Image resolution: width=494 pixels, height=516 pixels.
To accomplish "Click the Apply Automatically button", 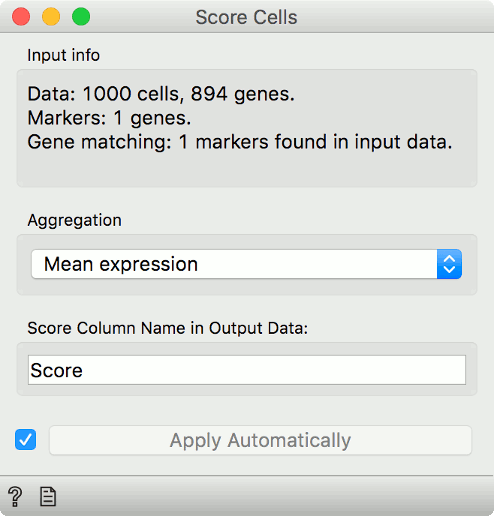I will [x=260, y=440].
